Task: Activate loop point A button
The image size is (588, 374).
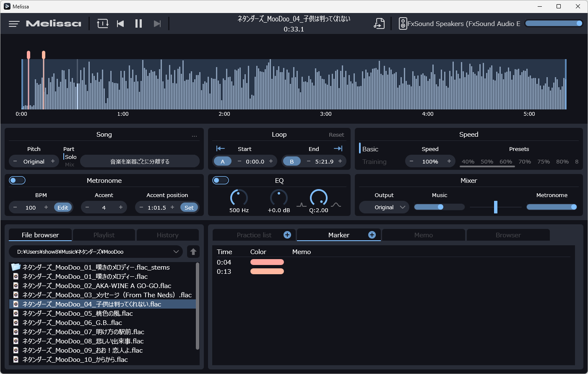Action: click(x=222, y=161)
